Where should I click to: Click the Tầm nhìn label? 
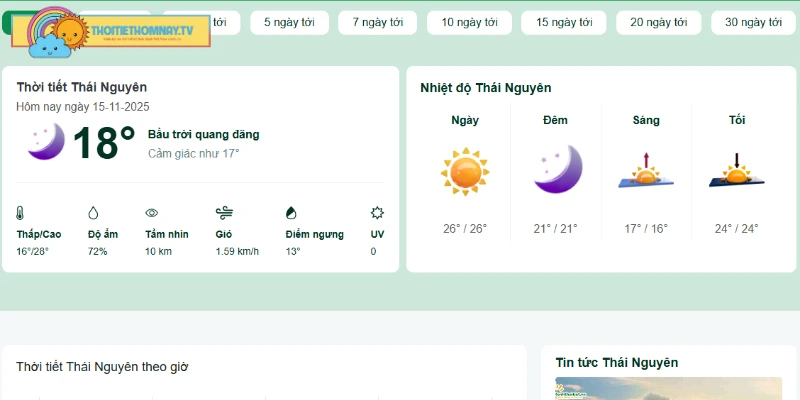point(167,234)
